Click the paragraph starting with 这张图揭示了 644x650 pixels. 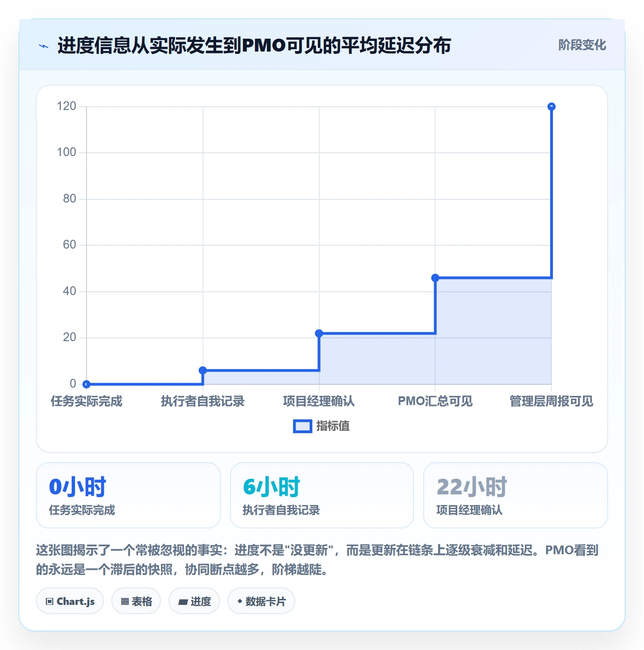[317, 560]
